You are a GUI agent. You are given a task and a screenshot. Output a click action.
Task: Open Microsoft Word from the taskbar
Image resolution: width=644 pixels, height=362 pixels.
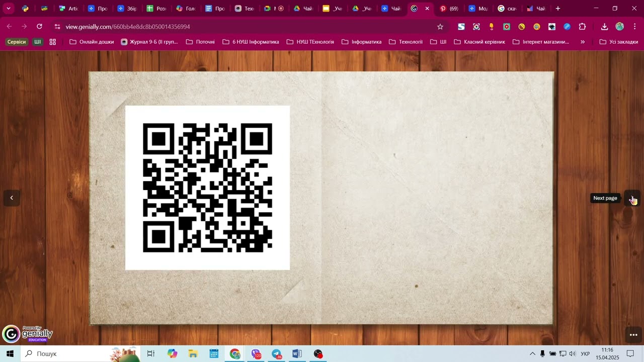[297, 354]
